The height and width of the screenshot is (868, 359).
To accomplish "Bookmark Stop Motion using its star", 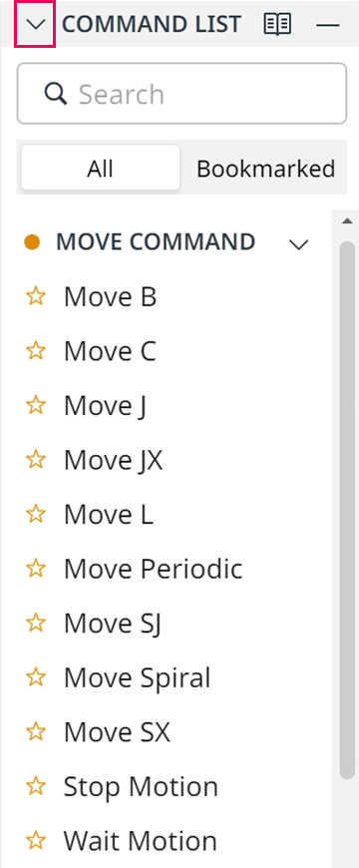I will click(x=36, y=786).
